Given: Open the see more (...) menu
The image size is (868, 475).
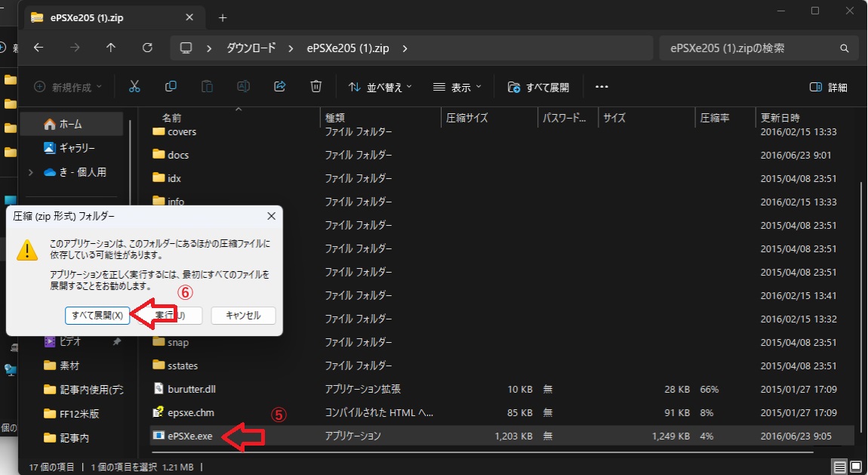Looking at the screenshot, I should pos(602,86).
